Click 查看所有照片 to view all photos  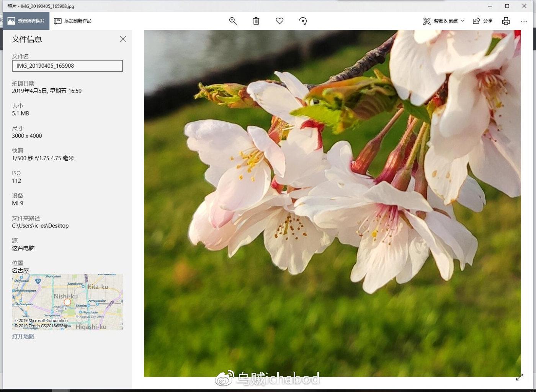click(26, 21)
